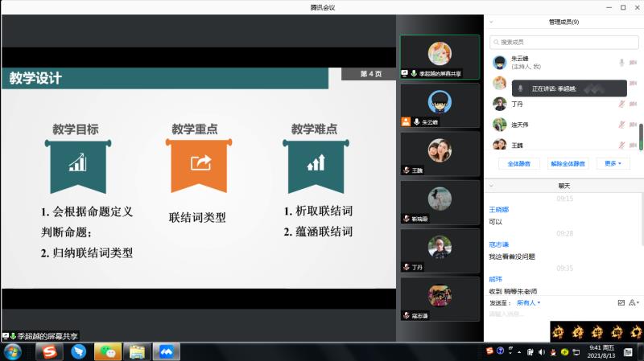The width and height of the screenshot is (644, 361).
Task: Toggle camera for 朱云峰 in member list
Action: click(x=634, y=63)
